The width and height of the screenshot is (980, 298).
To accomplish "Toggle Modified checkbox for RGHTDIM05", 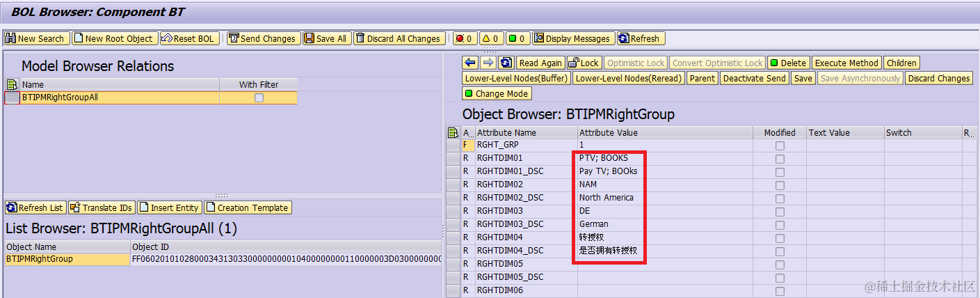I will pyautogui.click(x=780, y=265).
